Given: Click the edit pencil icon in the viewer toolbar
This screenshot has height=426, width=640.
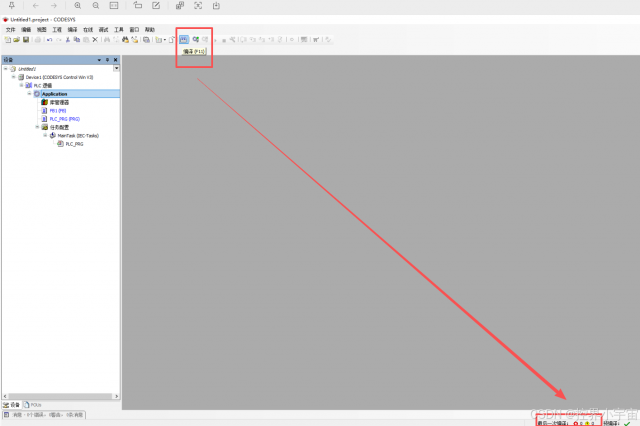Looking at the screenshot, I should [x=156, y=5].
